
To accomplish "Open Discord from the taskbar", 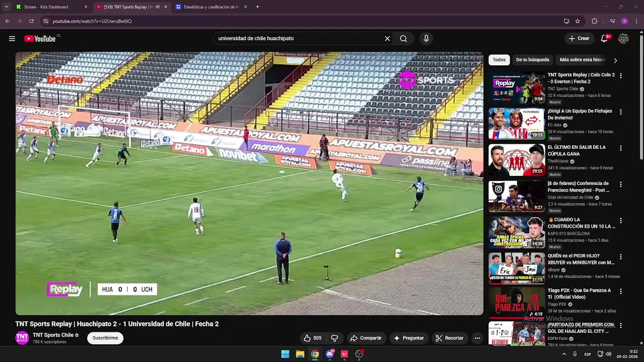I will point(330,354).
